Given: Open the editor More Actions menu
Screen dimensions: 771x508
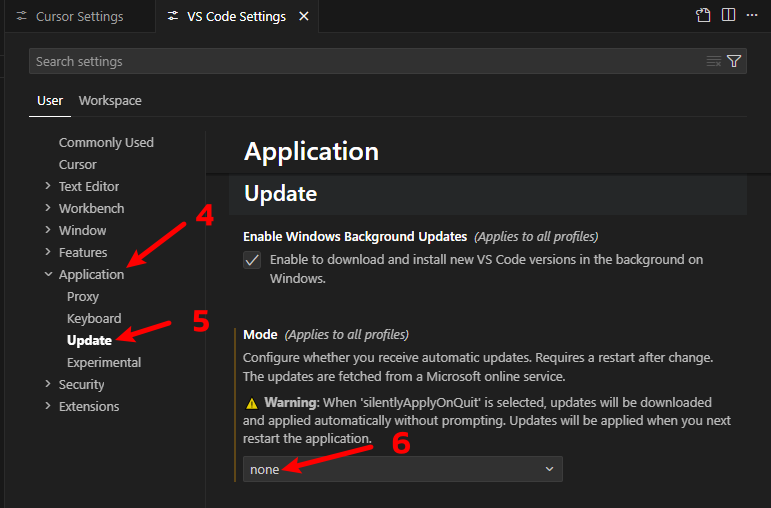Looking at the screenshot, I should tap(752, 15).
